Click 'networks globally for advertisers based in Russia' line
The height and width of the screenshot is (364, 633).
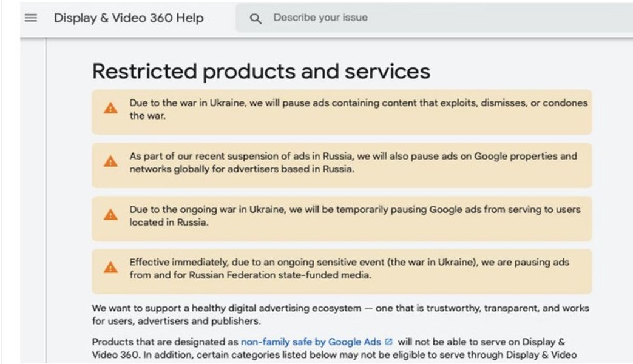(242, 169)
